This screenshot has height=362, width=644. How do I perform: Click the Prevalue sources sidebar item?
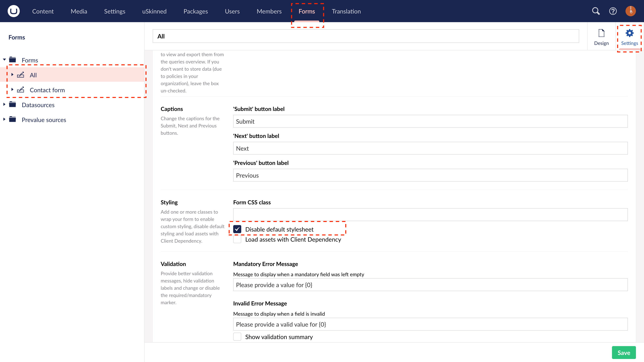[44, 119]
